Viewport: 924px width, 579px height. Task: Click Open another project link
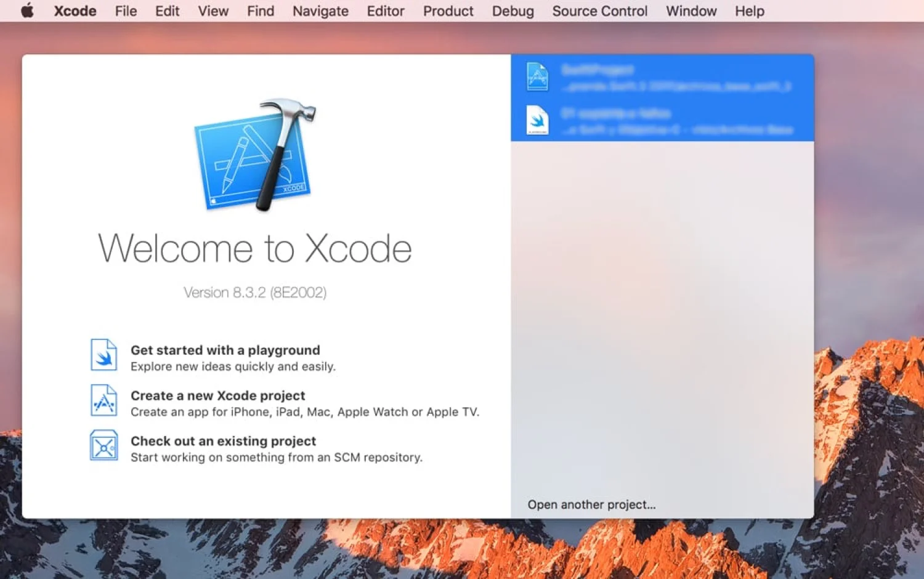591,504
